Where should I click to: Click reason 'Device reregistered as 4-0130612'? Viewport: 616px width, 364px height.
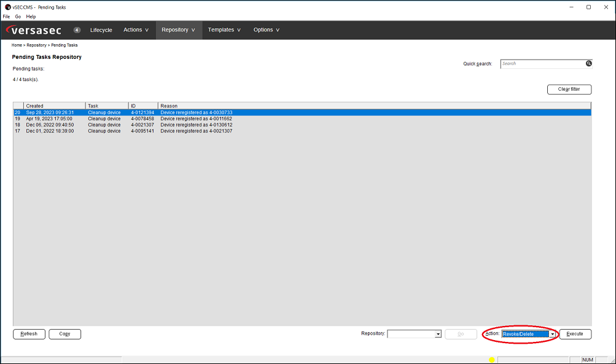197,125
